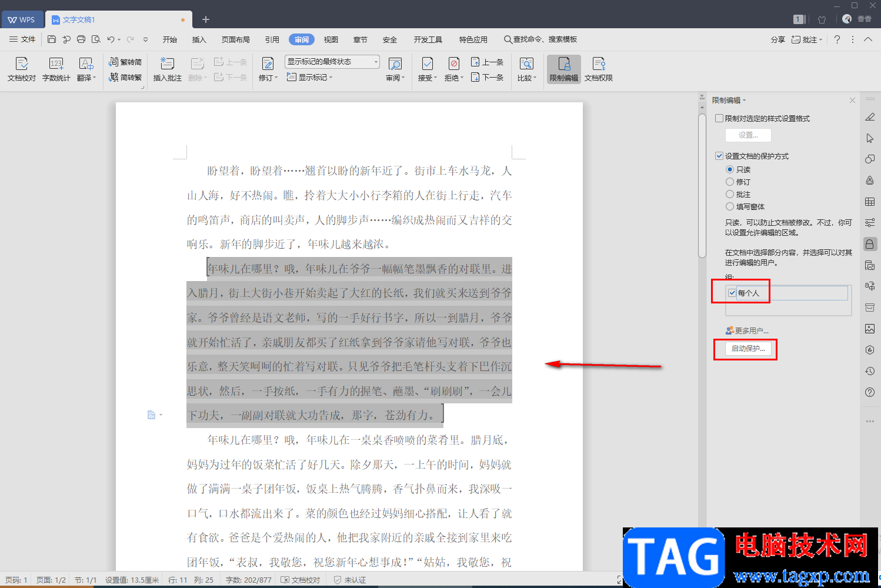The width and height of the screenshot is (881, 588).
Task: Click 文档校对 in the status bar
Action: (x=301, y=580)
